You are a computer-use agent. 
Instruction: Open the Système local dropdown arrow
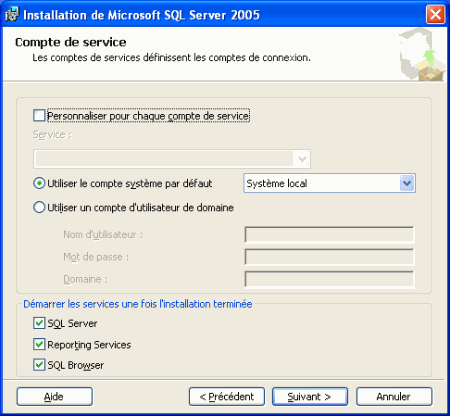pos(407,183)
